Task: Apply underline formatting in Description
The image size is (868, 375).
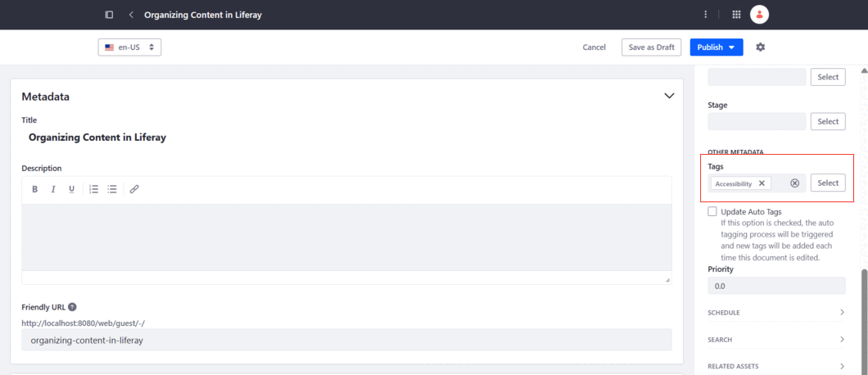Action: point(71,189)
